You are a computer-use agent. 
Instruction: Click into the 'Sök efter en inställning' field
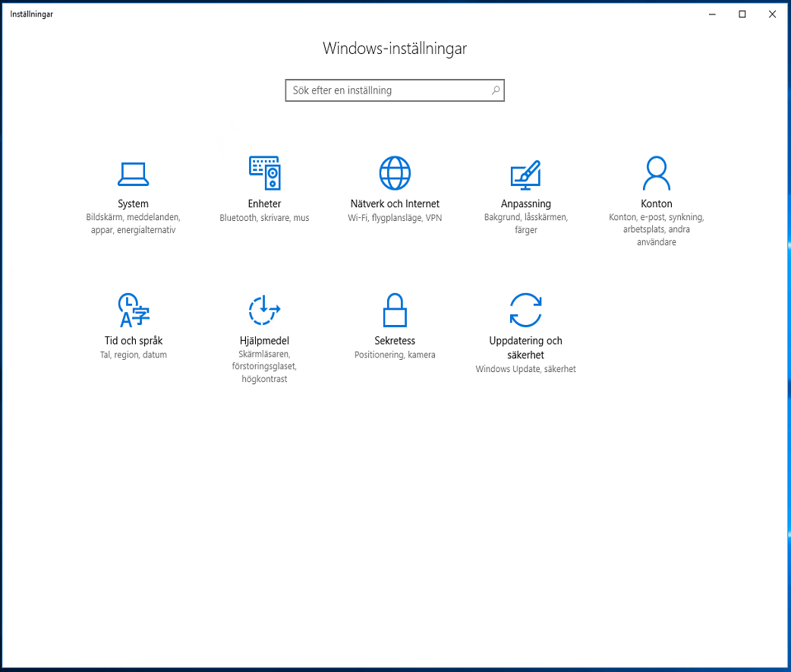pyautogui.click(x=387, y=90)
